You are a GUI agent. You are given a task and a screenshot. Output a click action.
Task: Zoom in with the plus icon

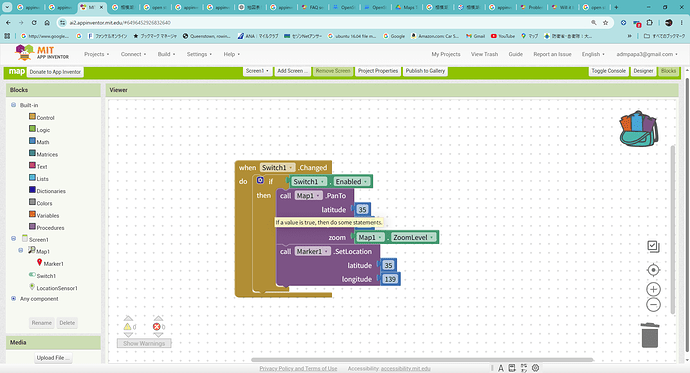[653, 289]
